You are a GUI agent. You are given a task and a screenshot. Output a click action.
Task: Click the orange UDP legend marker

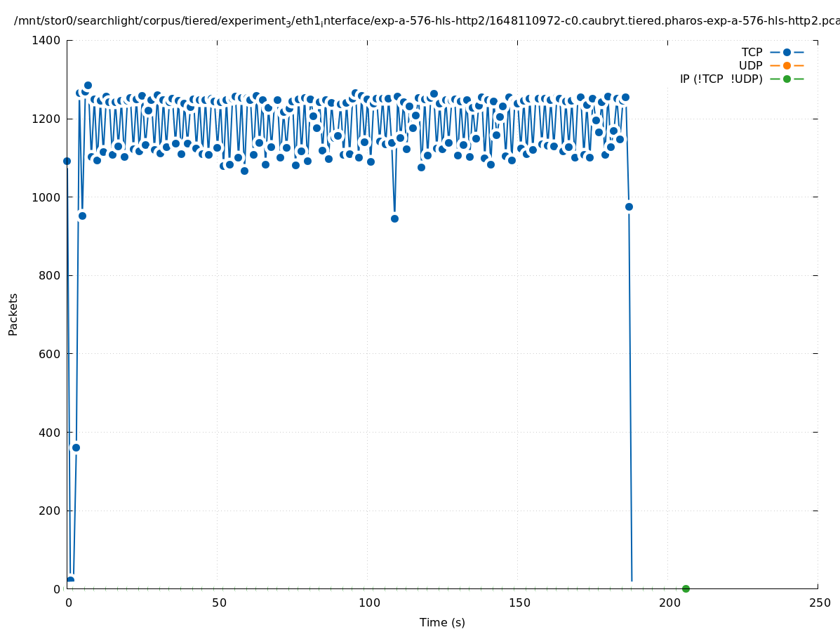coord(787,65)
